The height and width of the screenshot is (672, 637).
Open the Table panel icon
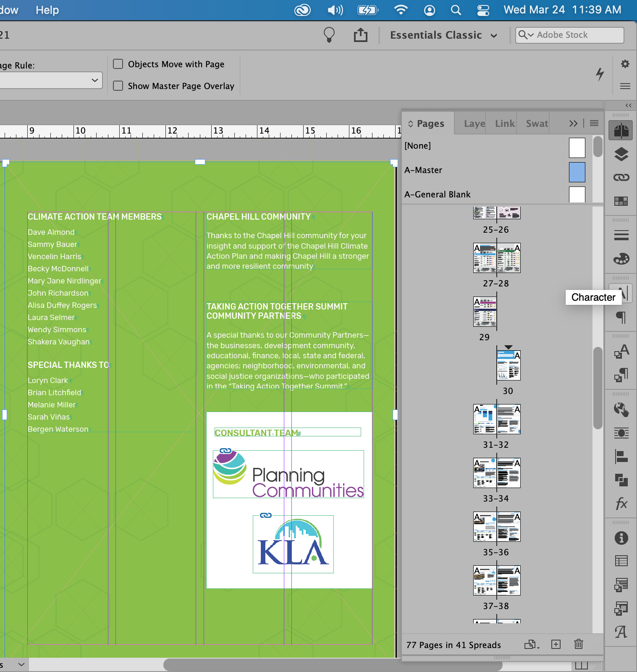(x=621, y=561)
